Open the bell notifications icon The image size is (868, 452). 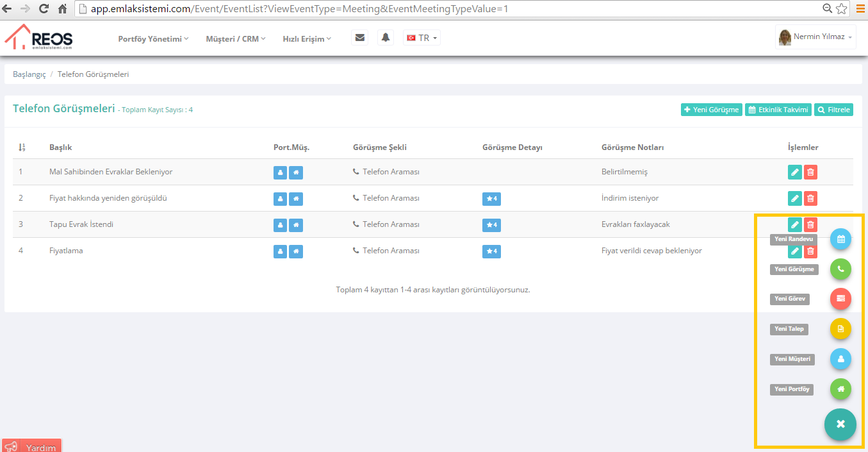pos(386,38)
